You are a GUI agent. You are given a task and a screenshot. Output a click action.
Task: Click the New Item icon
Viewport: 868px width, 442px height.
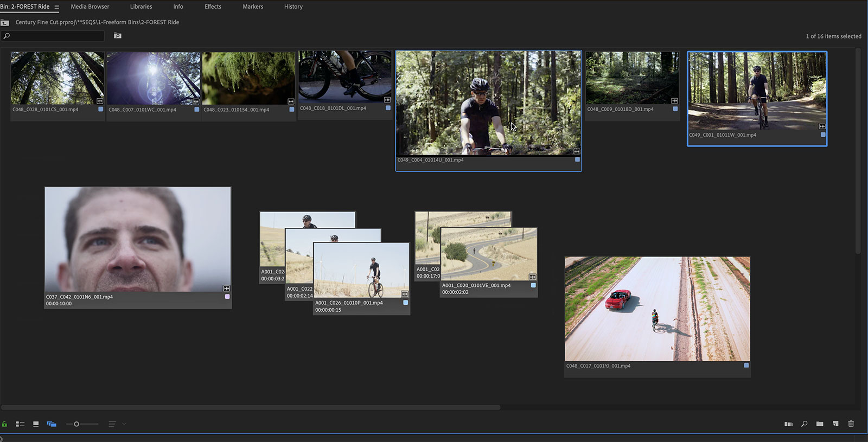coord(835,424)
